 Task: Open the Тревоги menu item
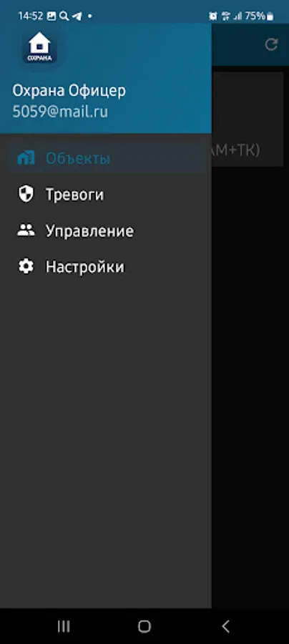pos(107,194)
